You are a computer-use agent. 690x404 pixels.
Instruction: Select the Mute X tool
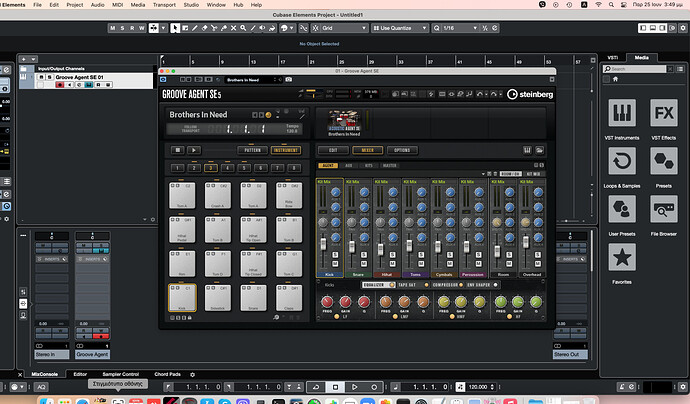click(233, 28)
